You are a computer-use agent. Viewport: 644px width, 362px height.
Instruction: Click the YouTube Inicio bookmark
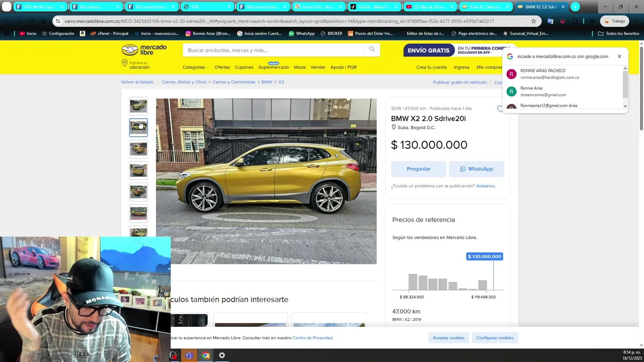(x=28, y=34)
